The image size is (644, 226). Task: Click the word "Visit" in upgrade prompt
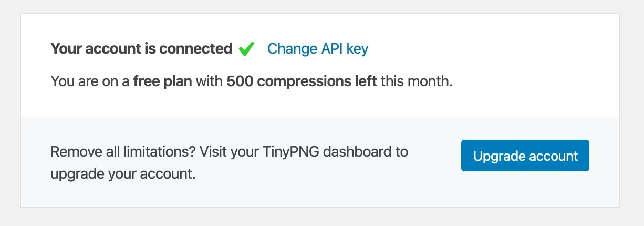tap(216, 152)
